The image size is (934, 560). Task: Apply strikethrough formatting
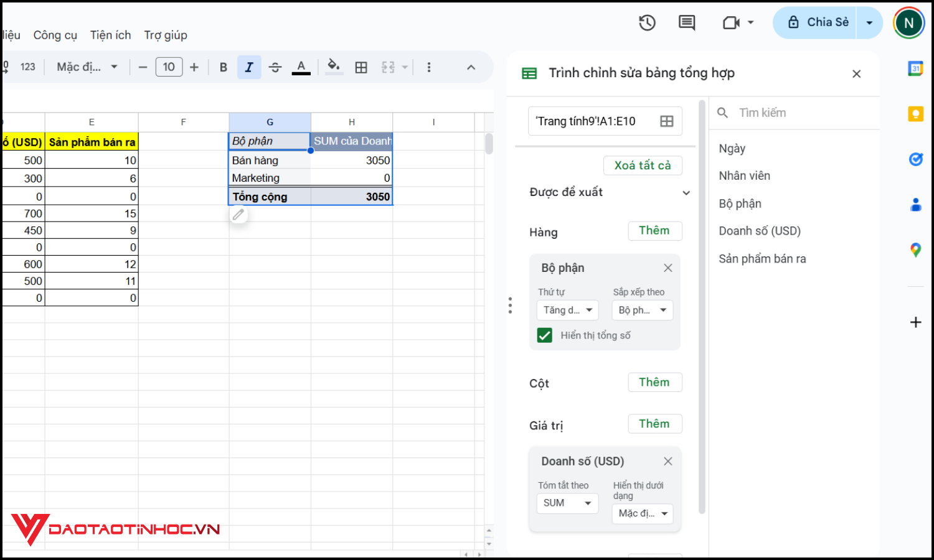pyautogui.click(x=275, y=67)
